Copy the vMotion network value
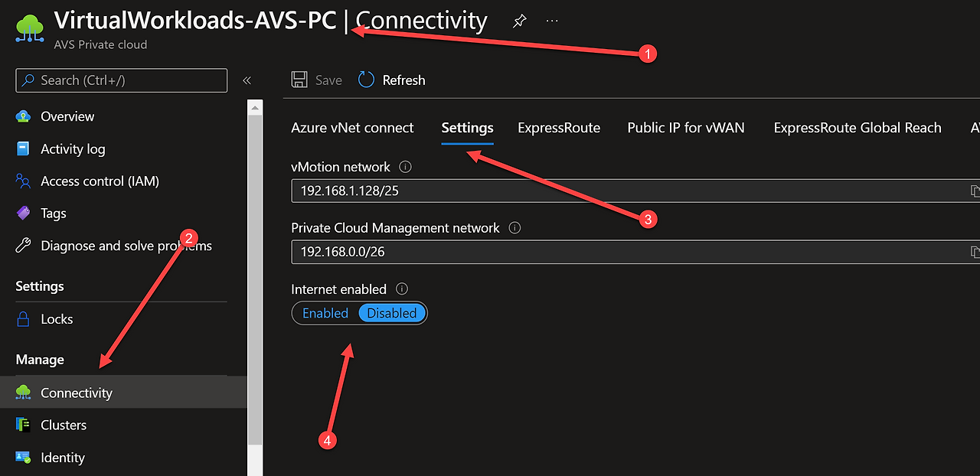Image resolution: width=980 pixels, height=476 pixels. (x=975, y=191)
